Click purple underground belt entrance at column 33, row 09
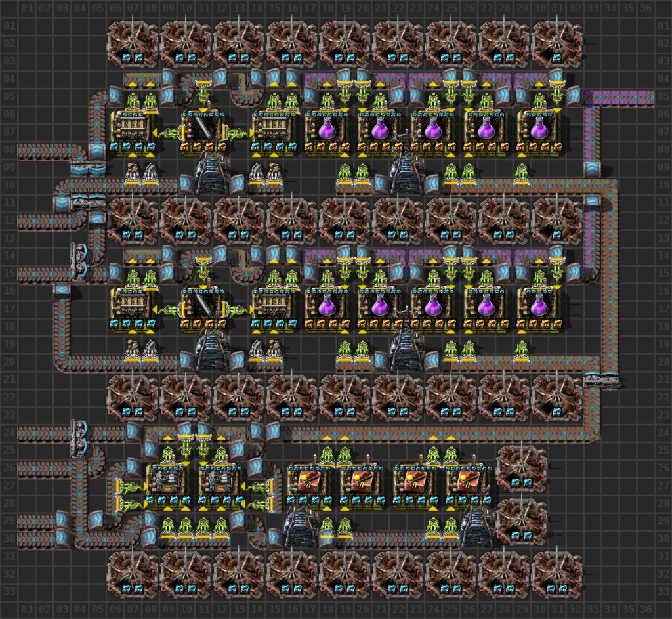The height and width of the screenshot is (619, 672). (592, 167)
